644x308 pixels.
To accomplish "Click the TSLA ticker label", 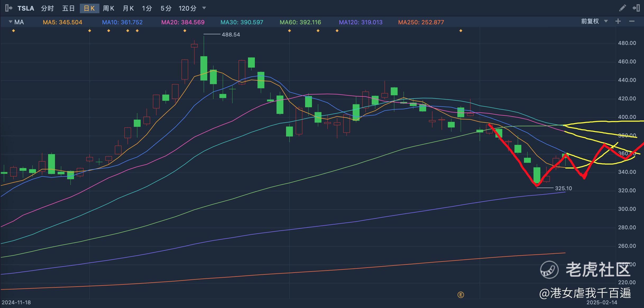I will tap(26, 8).
